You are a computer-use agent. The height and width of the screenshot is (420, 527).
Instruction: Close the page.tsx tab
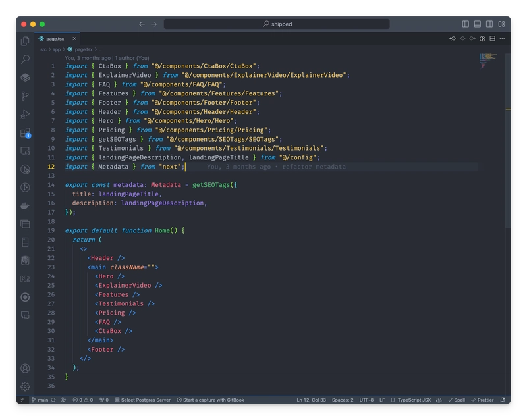[x=74, y=39]
